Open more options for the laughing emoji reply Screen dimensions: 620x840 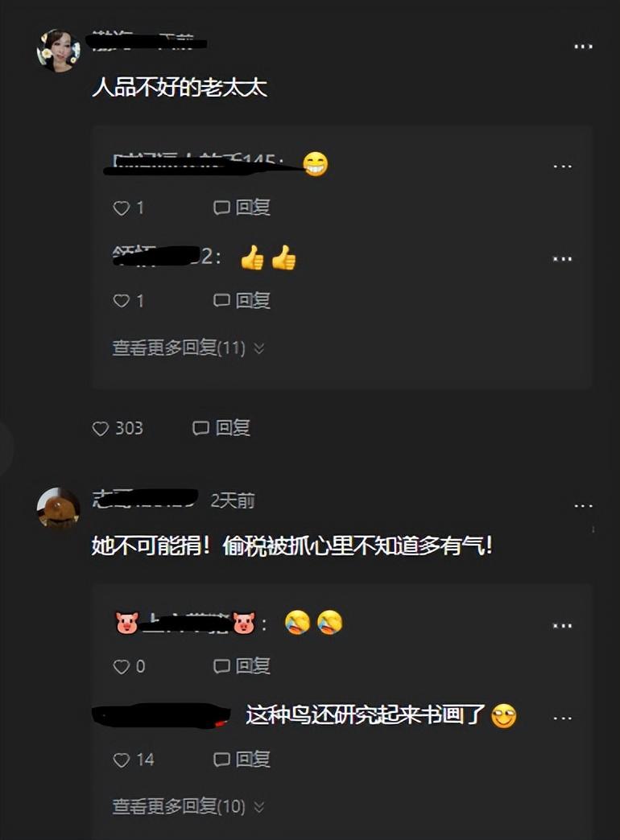[x=562, y=626]
